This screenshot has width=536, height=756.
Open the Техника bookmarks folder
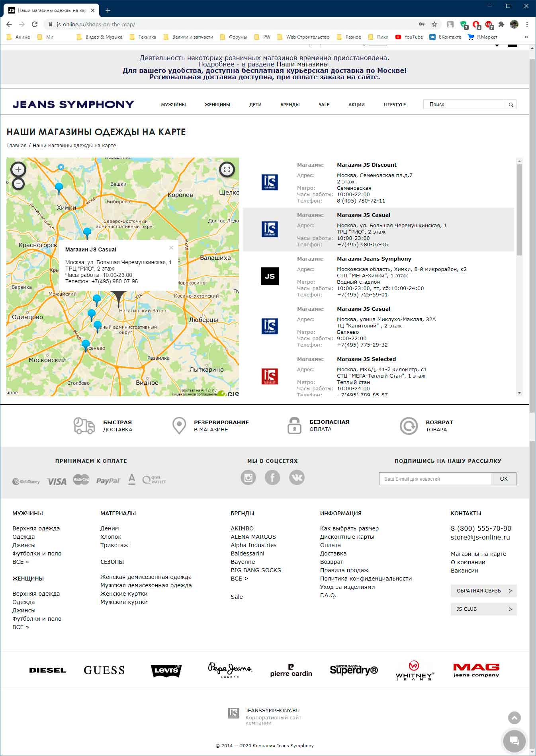(143, 37)
